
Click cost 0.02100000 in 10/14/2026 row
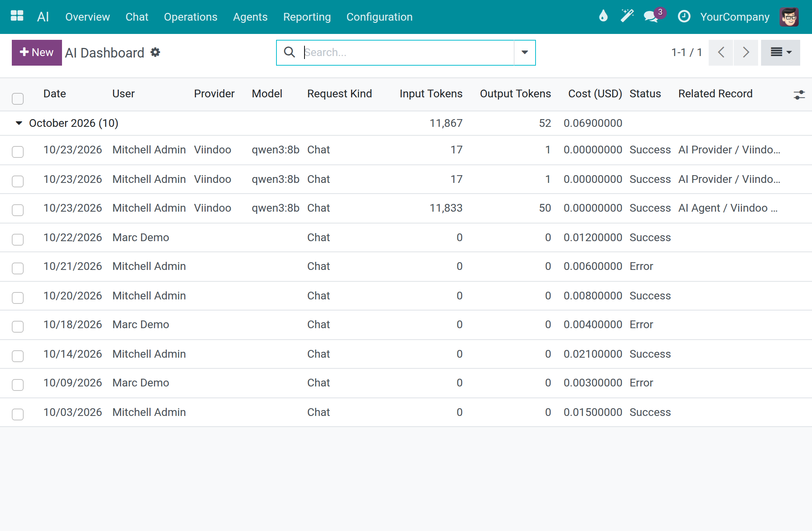click(593, 354)
